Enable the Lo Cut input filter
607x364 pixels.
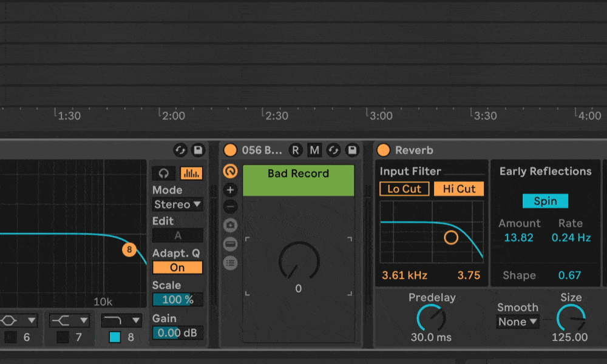click(404, 189)
